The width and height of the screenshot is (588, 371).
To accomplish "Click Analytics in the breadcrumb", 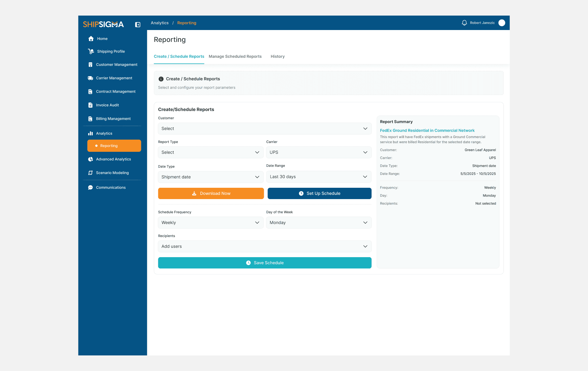I will [x=160, y=23].
